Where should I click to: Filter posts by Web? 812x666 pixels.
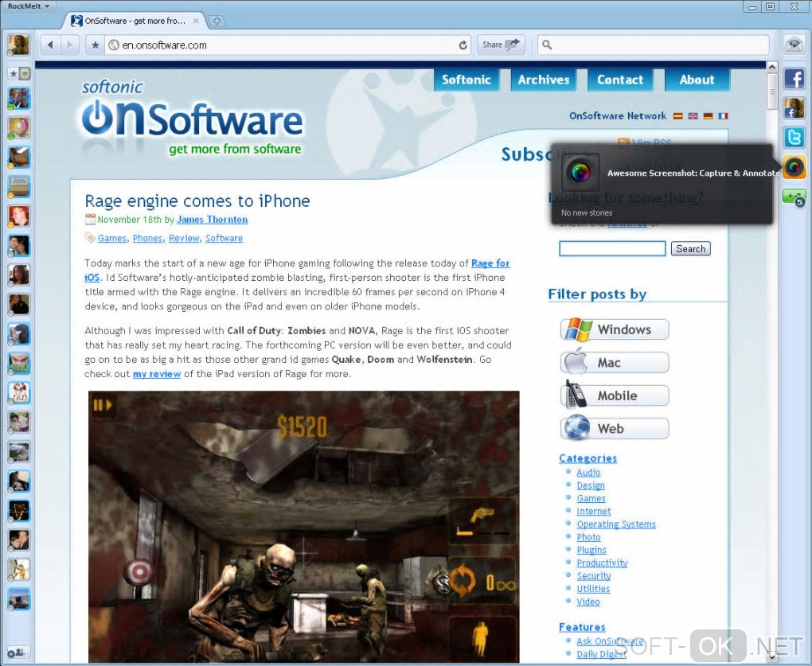tap(615, 428)
